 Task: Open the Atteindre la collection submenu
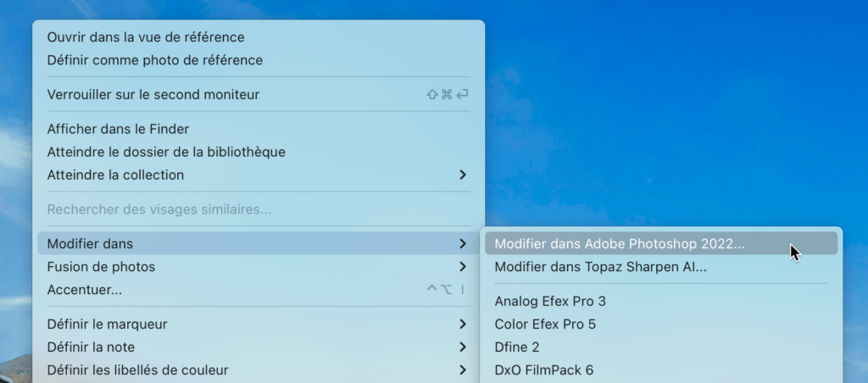(x=259, y=175)
